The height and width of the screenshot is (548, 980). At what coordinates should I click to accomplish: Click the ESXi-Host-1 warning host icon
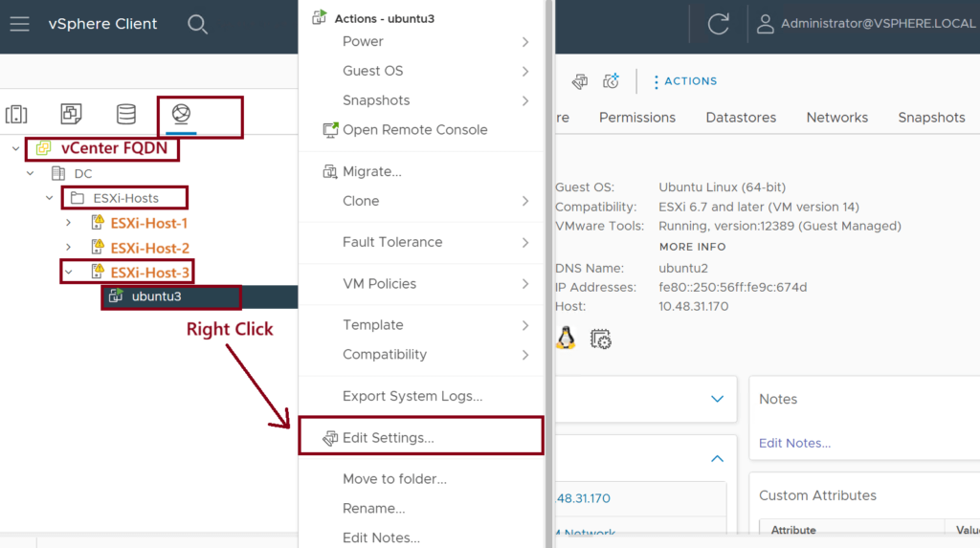click(x=98, y=222)
